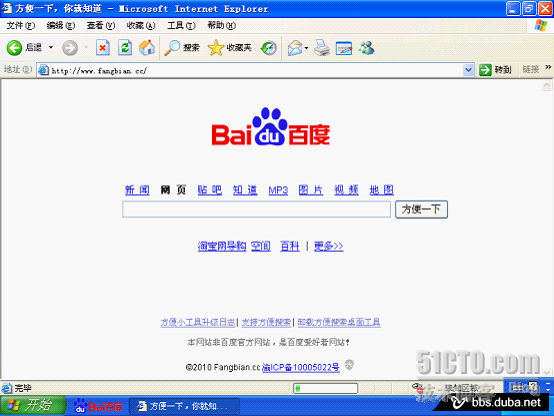Viewport: 554px width, 416px height.
Task: Click the search text input box
Action: tap(256, 209)
